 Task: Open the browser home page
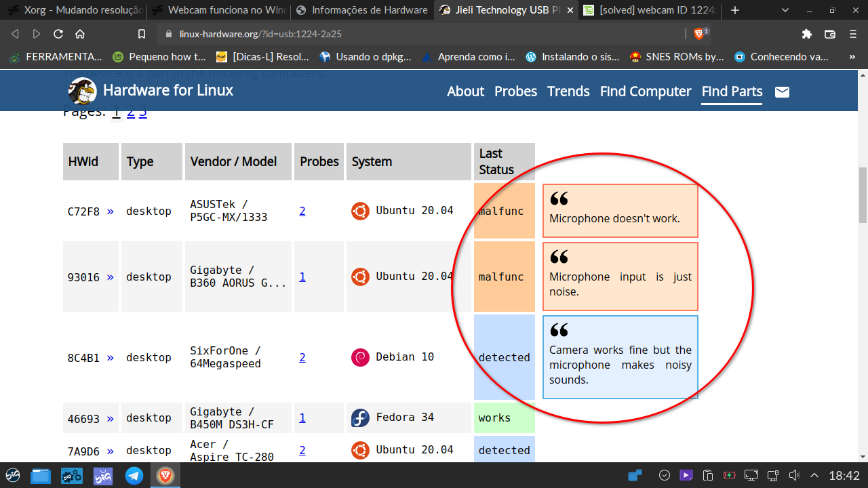80,34
